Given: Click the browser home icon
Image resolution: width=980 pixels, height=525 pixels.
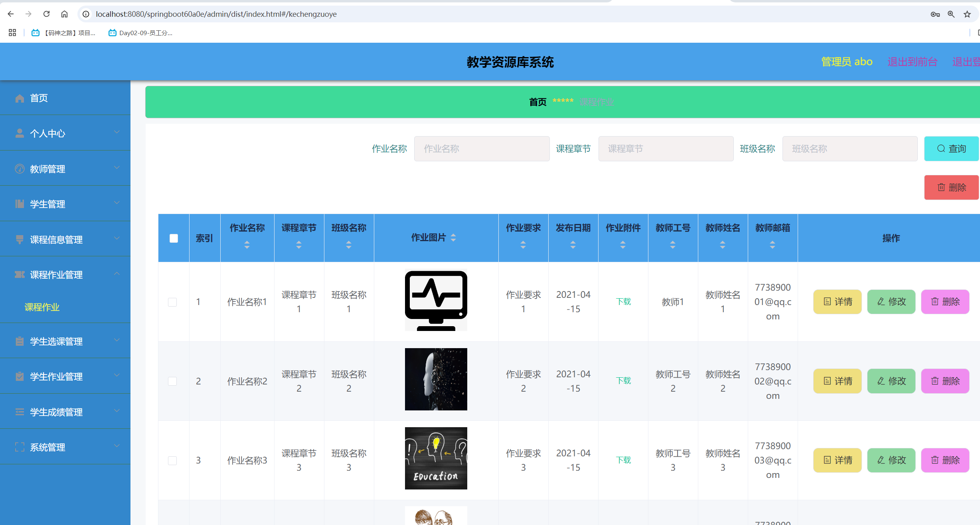Looking at the screenshot, I should click(x=64, y=14).
